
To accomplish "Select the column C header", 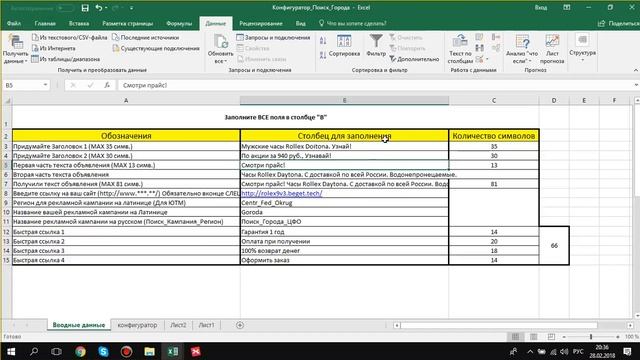I will pyautogui.click(x=494, y=100).
